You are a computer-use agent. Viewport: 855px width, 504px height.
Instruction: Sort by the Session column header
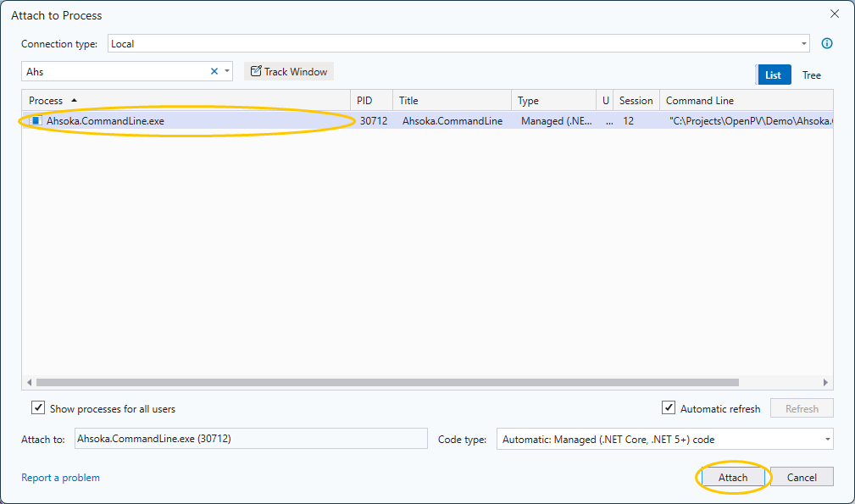click(x=636, y=101)
